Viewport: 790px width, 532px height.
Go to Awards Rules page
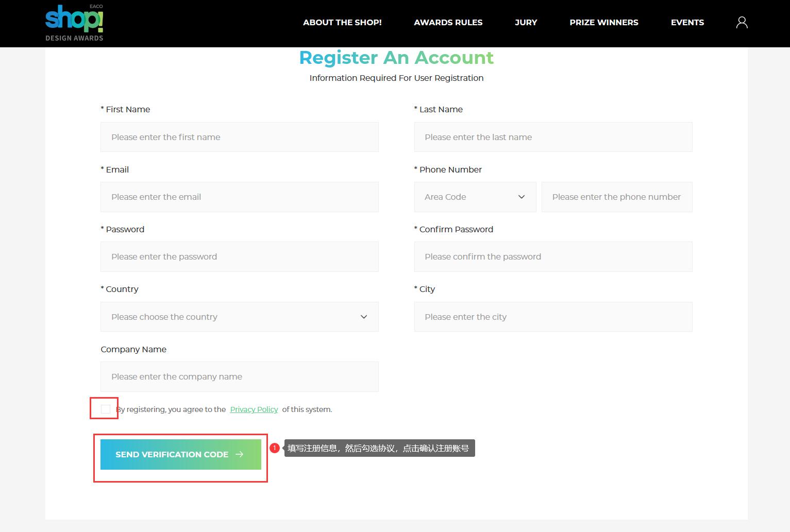pos(448,22)
